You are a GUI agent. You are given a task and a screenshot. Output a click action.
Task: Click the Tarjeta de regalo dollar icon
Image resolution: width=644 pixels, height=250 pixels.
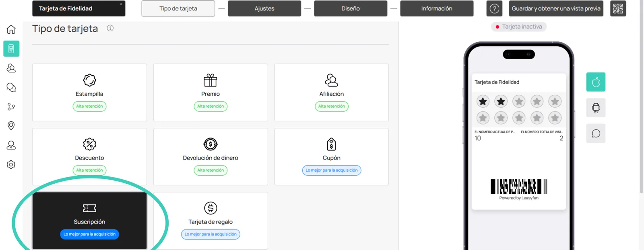coord(211,208)
